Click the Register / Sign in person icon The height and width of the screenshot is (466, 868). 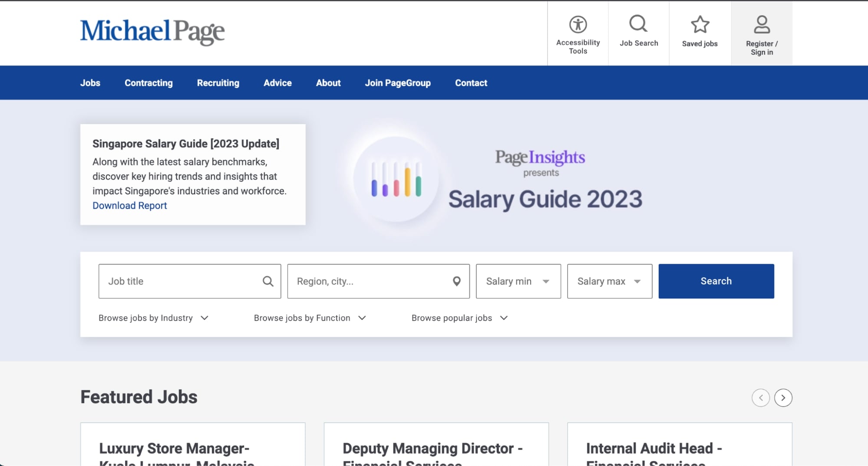[x=762, y=25]
